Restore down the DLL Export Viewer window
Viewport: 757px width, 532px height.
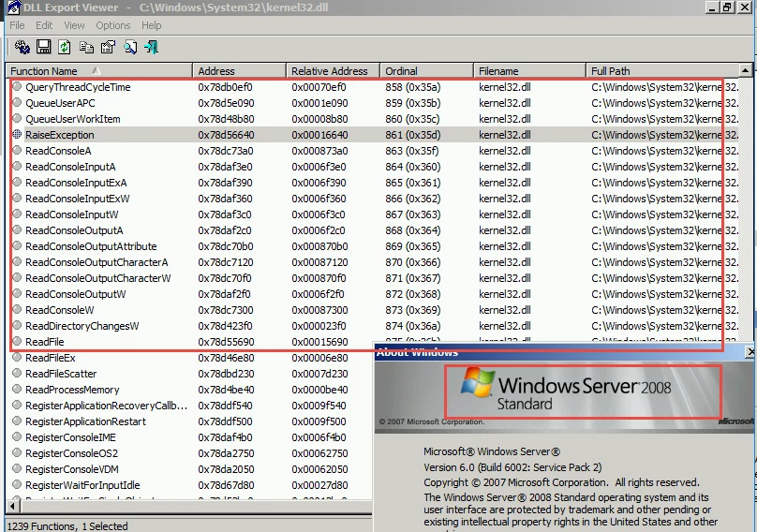[728, 7]
